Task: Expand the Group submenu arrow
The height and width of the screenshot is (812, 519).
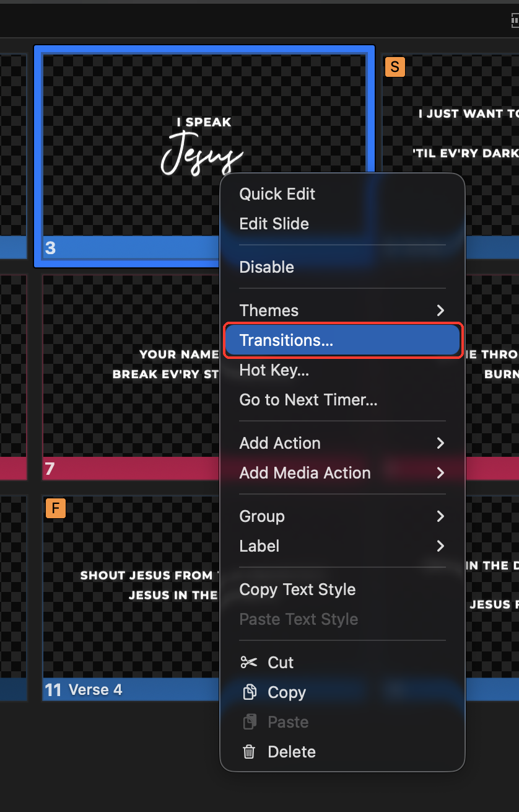Action: (440, 516)
